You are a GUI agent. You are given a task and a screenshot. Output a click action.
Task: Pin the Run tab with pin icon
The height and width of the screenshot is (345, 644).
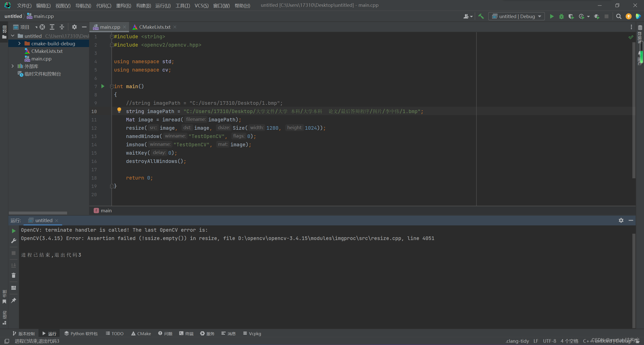click(x=14, y=300)
